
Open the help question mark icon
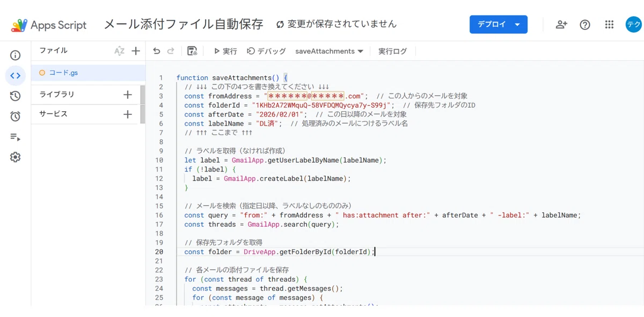click(585, 25)
